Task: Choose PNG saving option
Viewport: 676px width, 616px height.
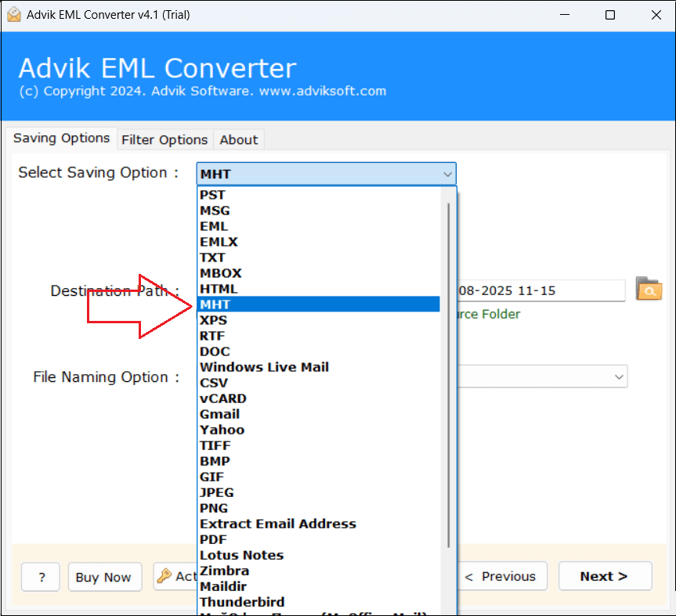Action: click(x=318, y=508)
